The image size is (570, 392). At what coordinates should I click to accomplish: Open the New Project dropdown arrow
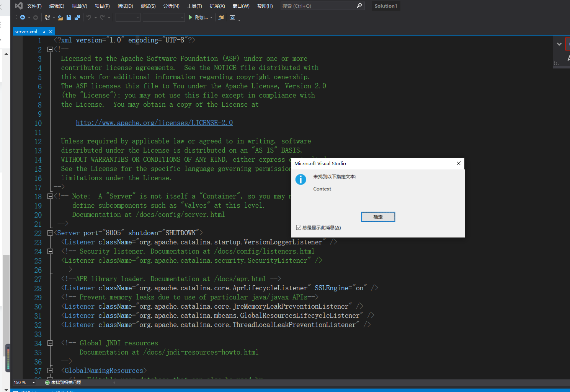click(x=54, y=17)
